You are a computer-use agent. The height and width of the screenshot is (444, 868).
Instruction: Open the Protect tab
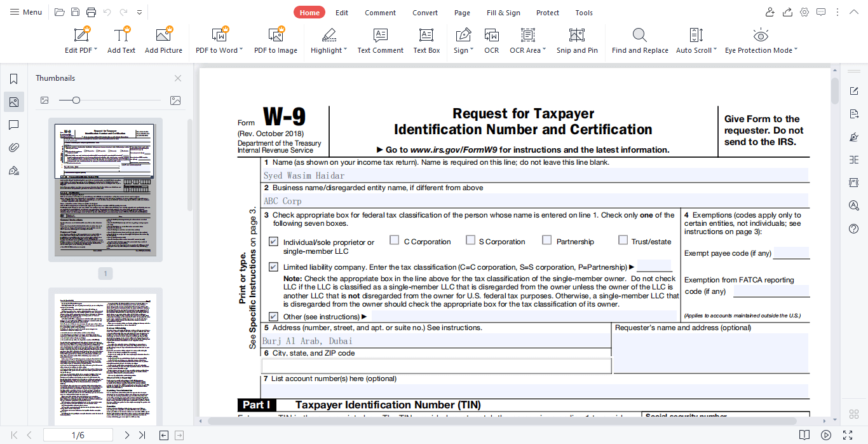click(x=547, y=13)
